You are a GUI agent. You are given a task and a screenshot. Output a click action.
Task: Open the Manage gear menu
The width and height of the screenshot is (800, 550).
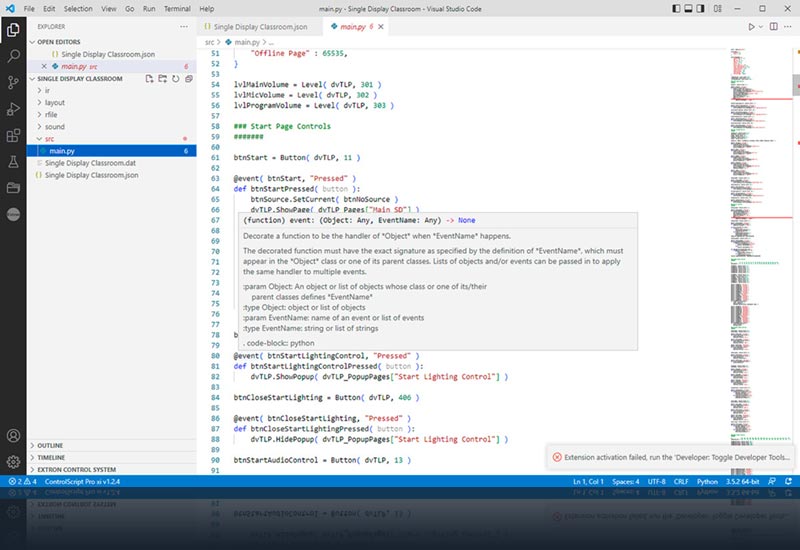click(x=13, y=462)
